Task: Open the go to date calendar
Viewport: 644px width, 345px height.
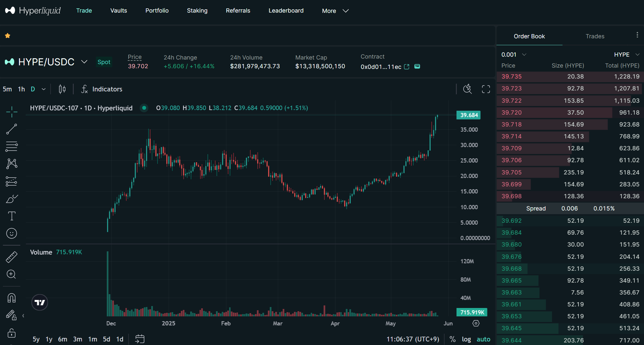Action: coord(140,339)
